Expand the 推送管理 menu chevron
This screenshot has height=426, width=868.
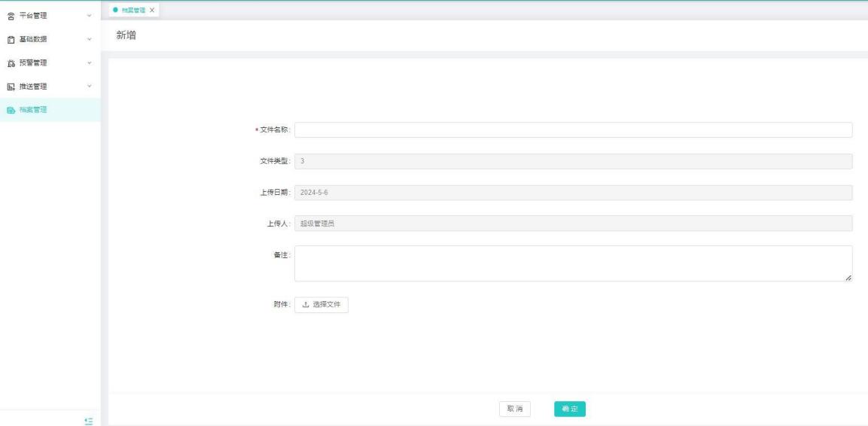(90, 86)
